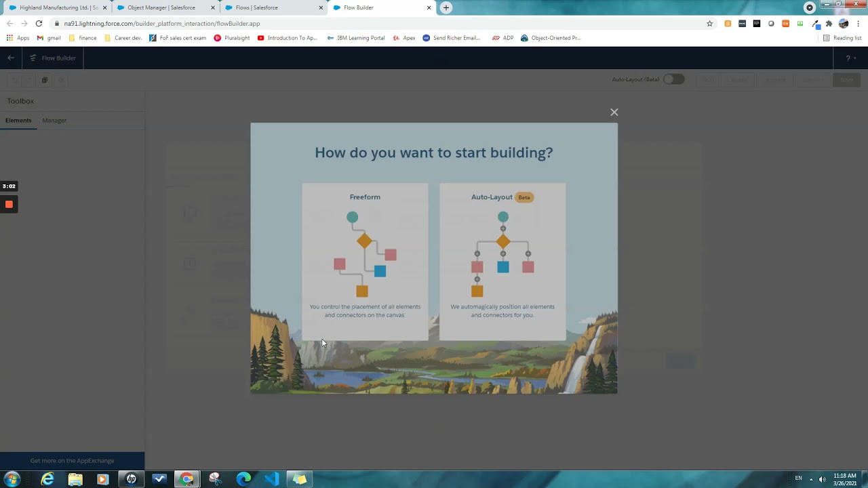868x488 pixels.
Task: Click the orange EX extension icon
Action: coord(785,24)
